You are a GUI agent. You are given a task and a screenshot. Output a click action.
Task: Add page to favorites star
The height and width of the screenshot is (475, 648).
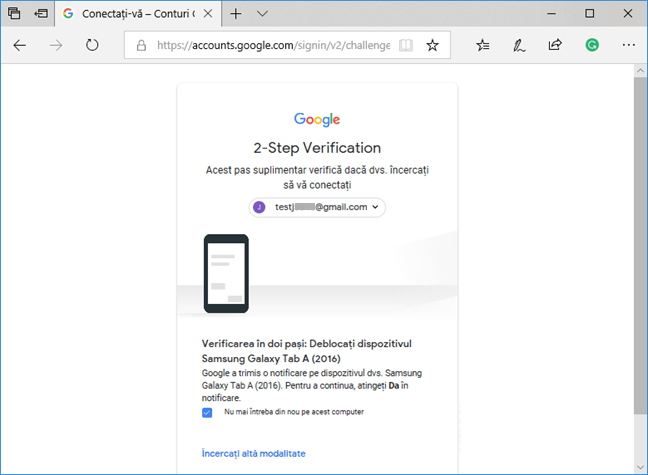coord(432,45)
